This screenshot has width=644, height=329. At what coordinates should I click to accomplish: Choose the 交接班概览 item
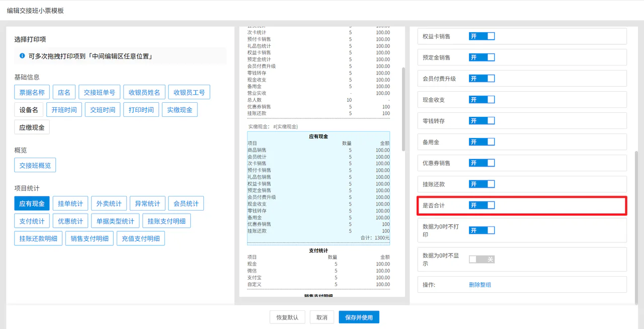point(35,165)
